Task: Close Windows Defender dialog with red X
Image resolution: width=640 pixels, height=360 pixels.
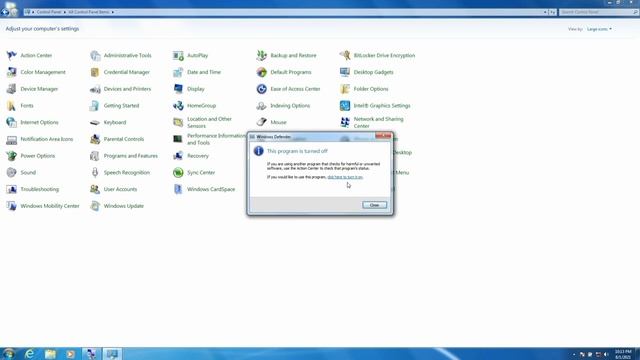Action: click(x=383, y=136)
